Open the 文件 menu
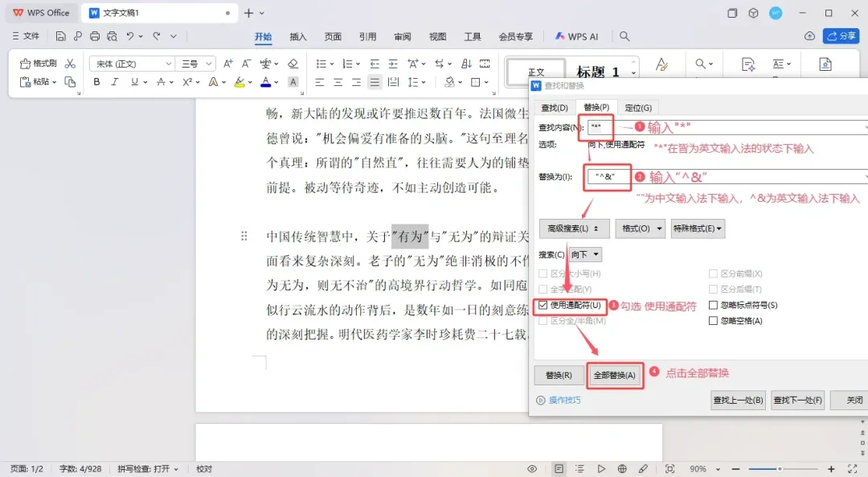The width and height of the screenshot is (868, 477). click(x=26, y=36)
